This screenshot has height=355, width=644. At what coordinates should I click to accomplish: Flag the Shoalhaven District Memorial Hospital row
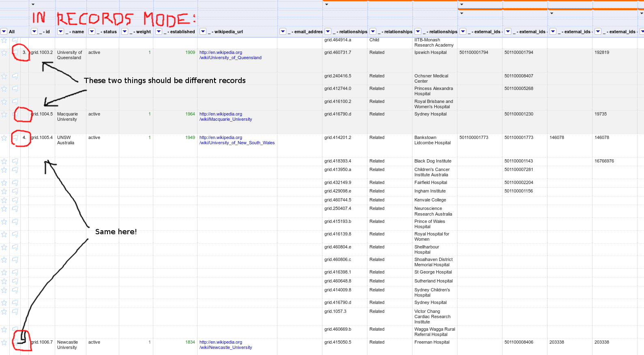pos(15,260)
